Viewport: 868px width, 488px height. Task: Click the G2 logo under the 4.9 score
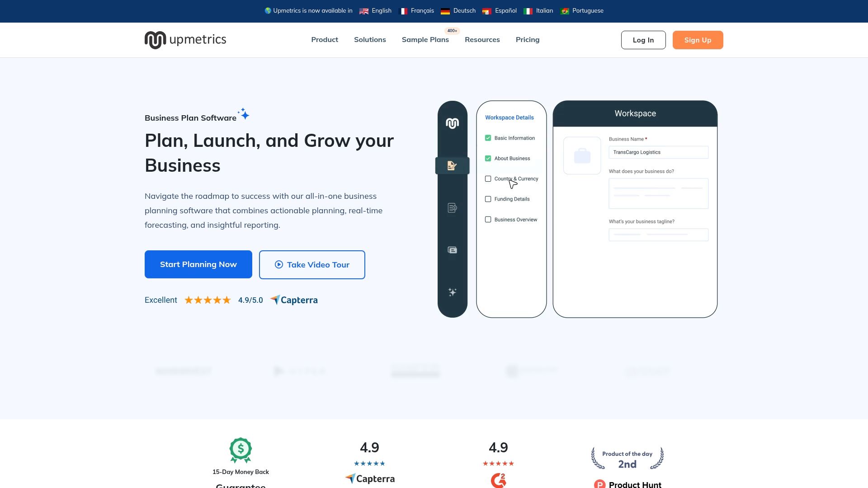click(x=498, y=481)
